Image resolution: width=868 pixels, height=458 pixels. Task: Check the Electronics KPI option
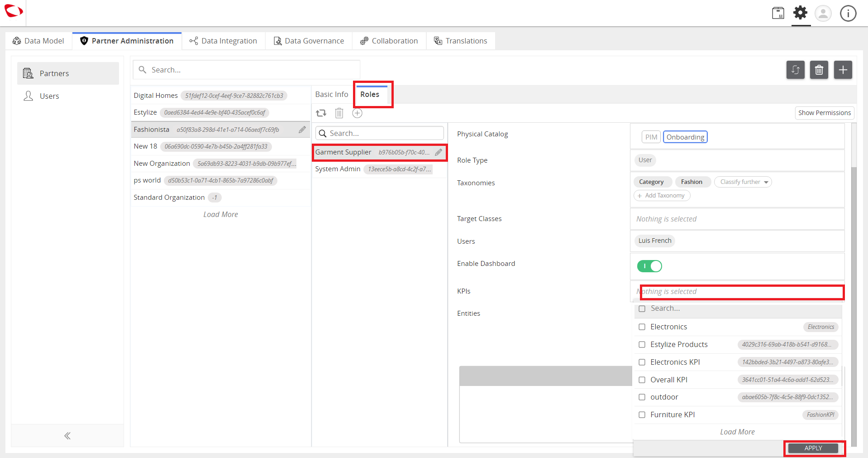tap(642, 362)
